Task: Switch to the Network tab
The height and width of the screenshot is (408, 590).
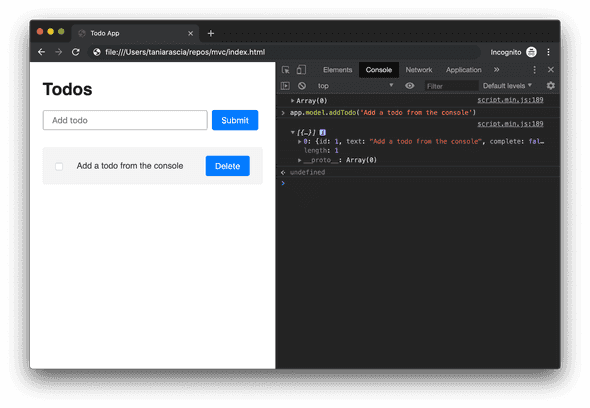Action: tap(419, 70)
